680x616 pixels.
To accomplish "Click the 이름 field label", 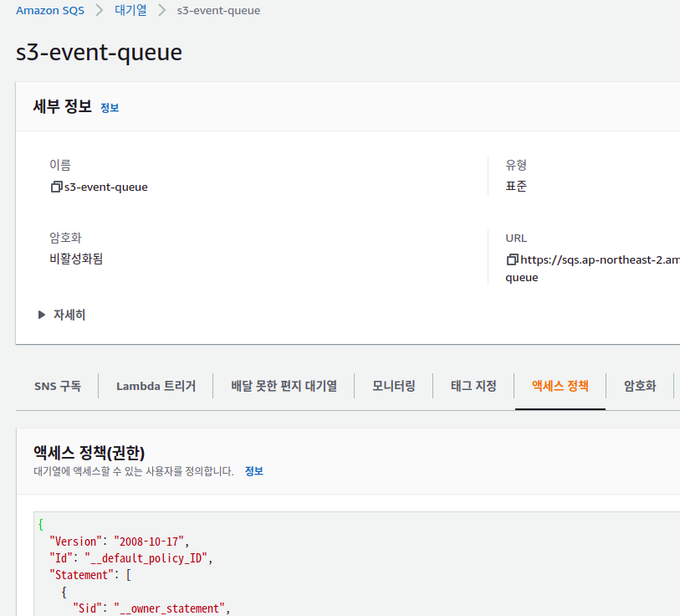I will click(60, 165).
